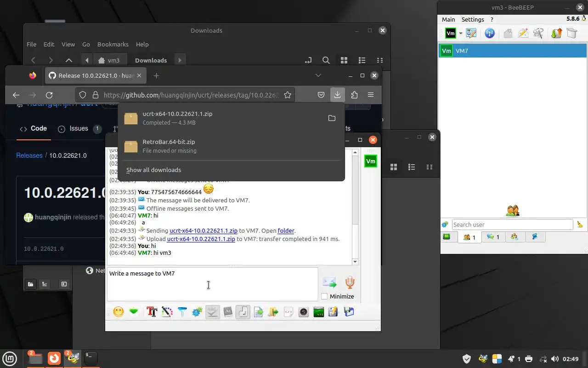Open chat font selection (TT icon)
The height and width of the screenshot is (368, 588).
(x=152, y=312)
